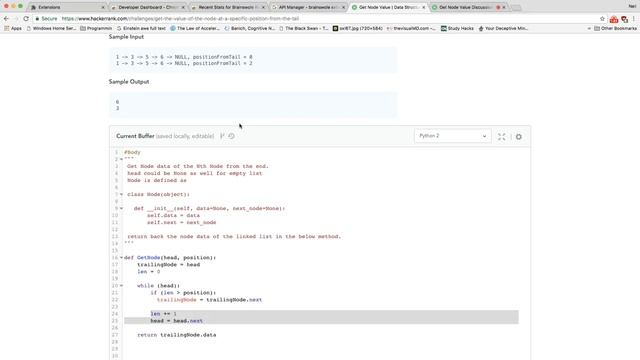Click the macOS green maximize window button
This screenshot has width=640, height=360.
point(20,6)
